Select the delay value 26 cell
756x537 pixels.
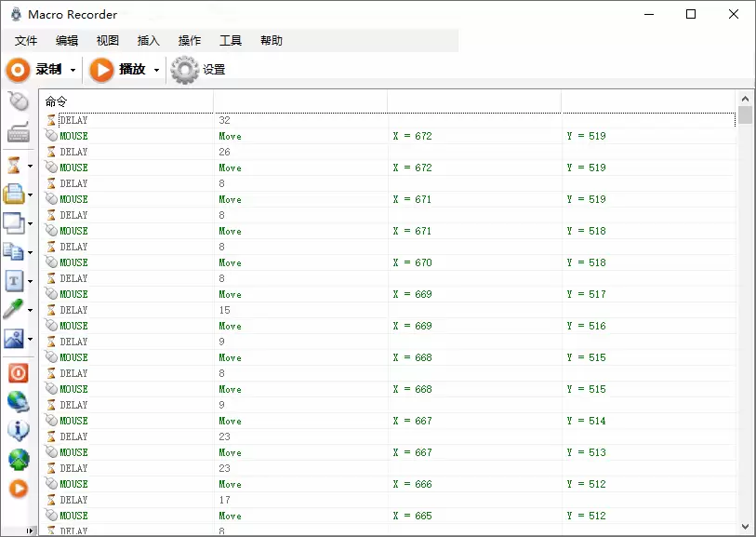point(225,152)
